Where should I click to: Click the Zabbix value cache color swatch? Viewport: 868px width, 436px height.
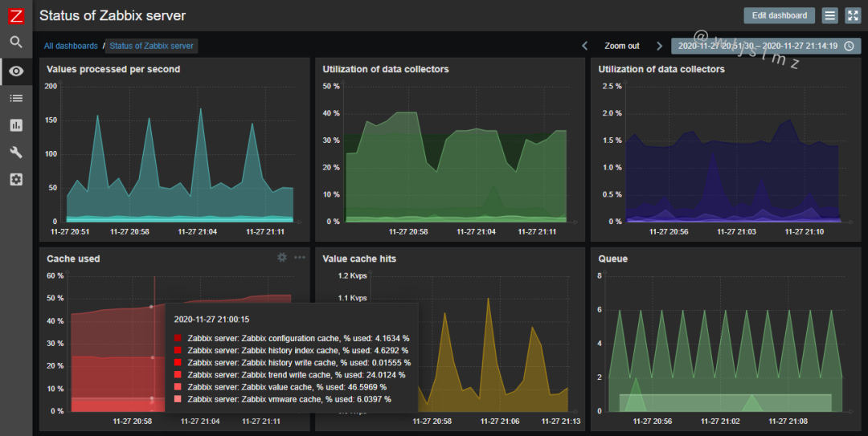(178, 387)
